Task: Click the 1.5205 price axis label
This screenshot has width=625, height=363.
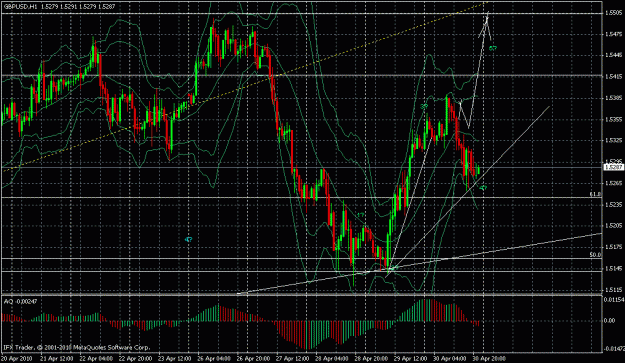Action: pyautogui.click(x=613, y=226)
